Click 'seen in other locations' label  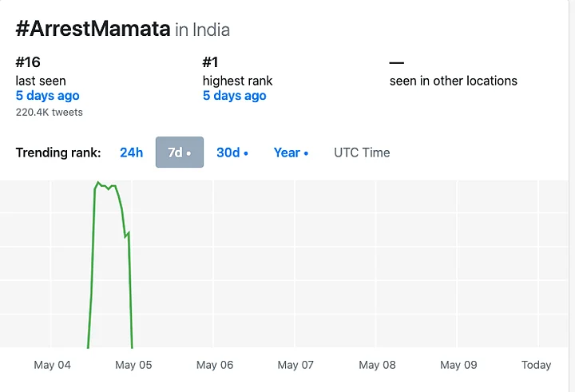click(x=453, y=81)
